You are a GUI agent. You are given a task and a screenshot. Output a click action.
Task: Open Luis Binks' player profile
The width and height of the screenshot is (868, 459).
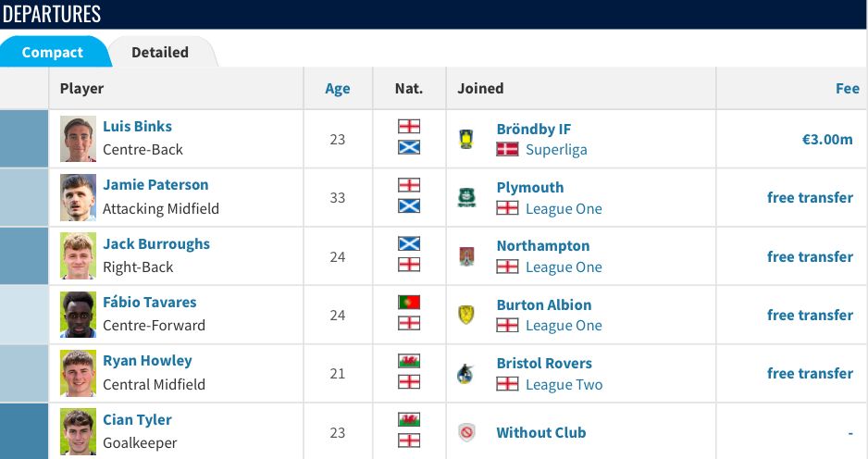[x=137, y=126]
